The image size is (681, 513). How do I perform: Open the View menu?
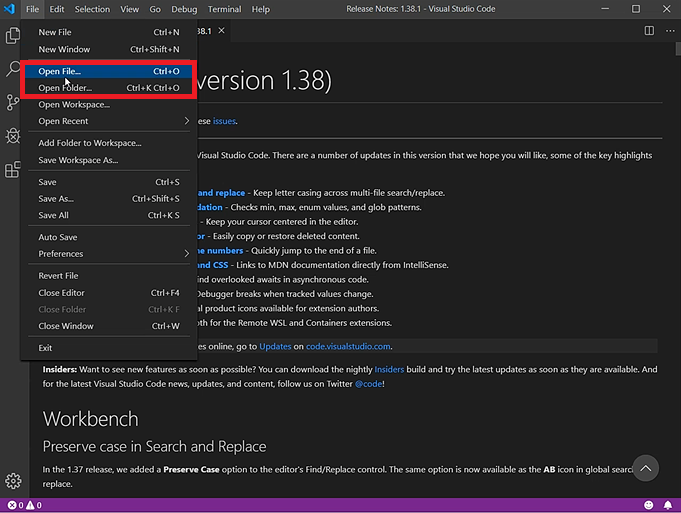129,9
